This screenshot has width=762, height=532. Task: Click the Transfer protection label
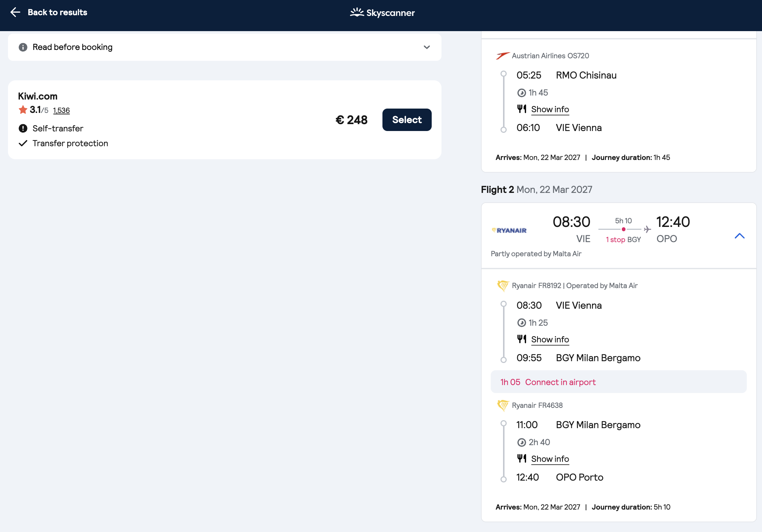tap(70, 143)
